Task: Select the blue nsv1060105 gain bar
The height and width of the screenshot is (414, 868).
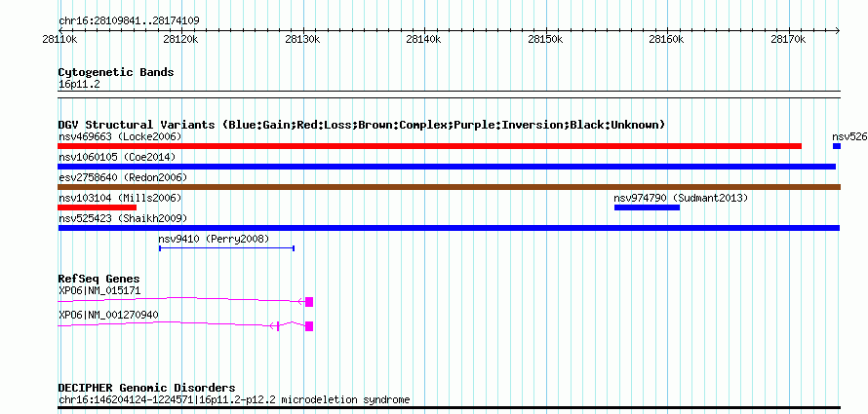Action: point(447,167)
